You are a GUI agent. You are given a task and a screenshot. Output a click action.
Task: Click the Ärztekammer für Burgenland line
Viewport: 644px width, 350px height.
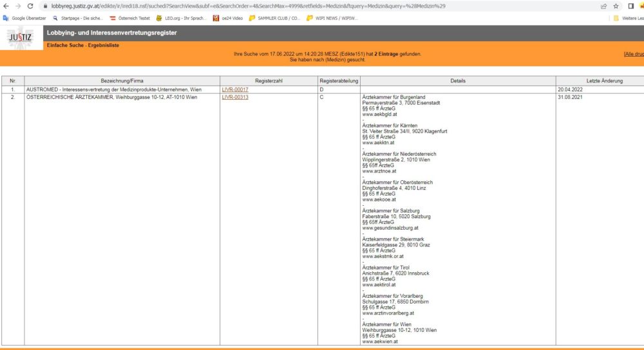(x=393, y=97)
